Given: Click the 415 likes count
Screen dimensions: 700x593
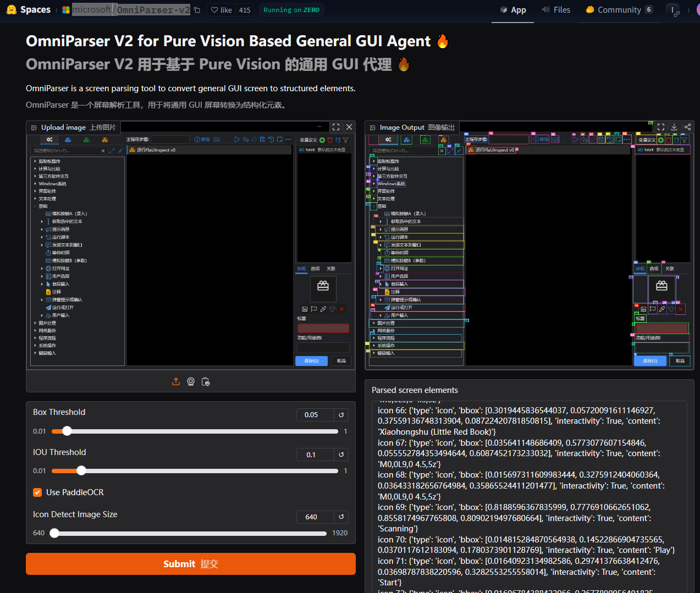Looking at the screenshot, I should [x=245, y=10].
